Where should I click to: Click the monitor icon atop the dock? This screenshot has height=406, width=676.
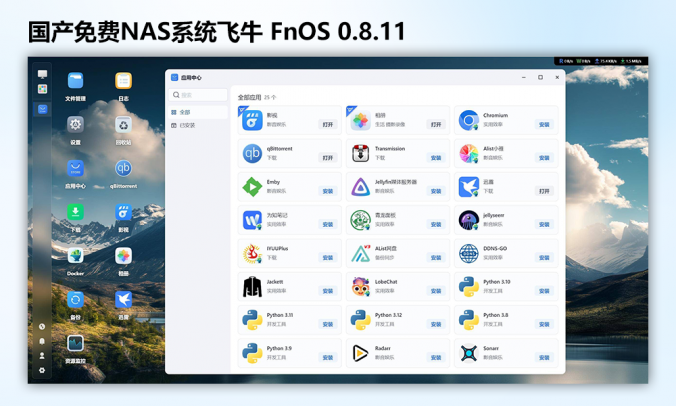(x=42, y=74)
